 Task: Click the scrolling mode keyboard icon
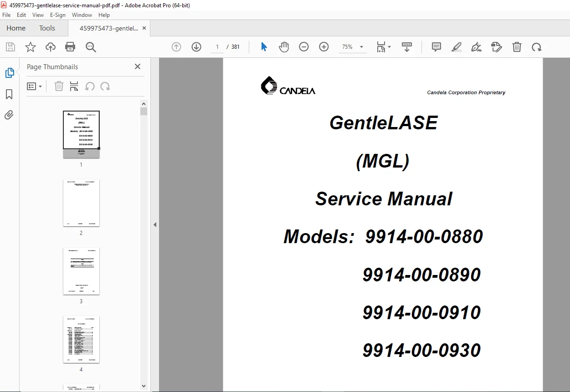pos(407,47)
